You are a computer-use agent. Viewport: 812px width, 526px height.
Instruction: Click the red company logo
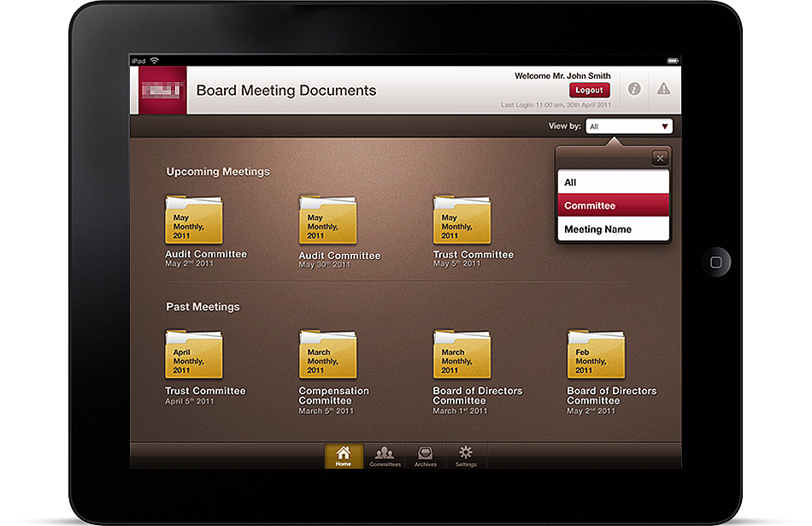[162, 90]
